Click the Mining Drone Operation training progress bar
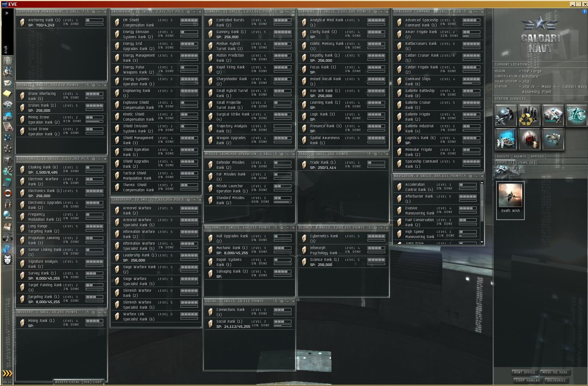This screenshot has width=588, height=386. tap(94, 121)
